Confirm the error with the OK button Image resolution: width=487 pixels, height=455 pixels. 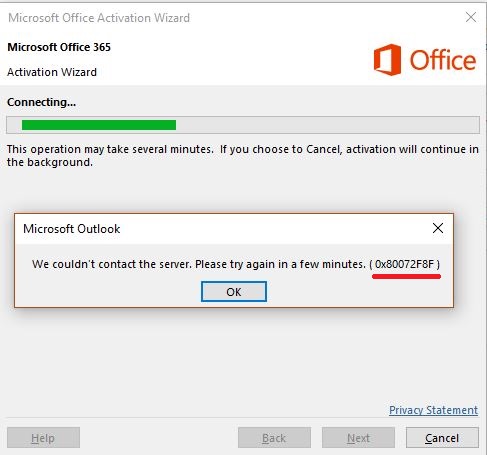(x=234, y=292)
